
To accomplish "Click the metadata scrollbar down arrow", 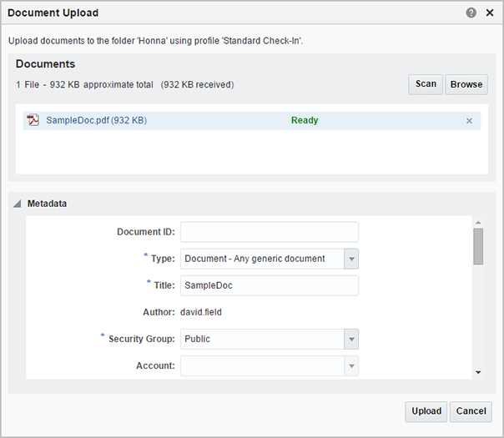I will coord(478,372).
